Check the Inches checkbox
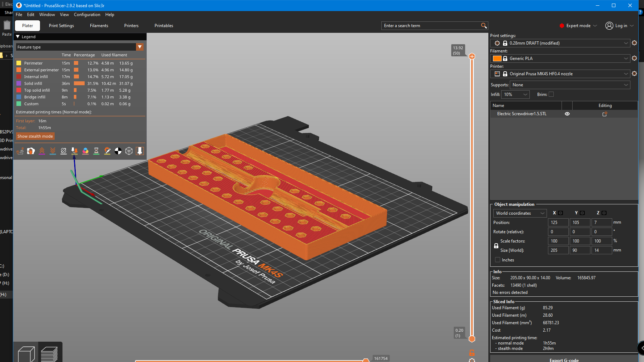The width and height of the screenshot is (644, 362). coord(498,260)
